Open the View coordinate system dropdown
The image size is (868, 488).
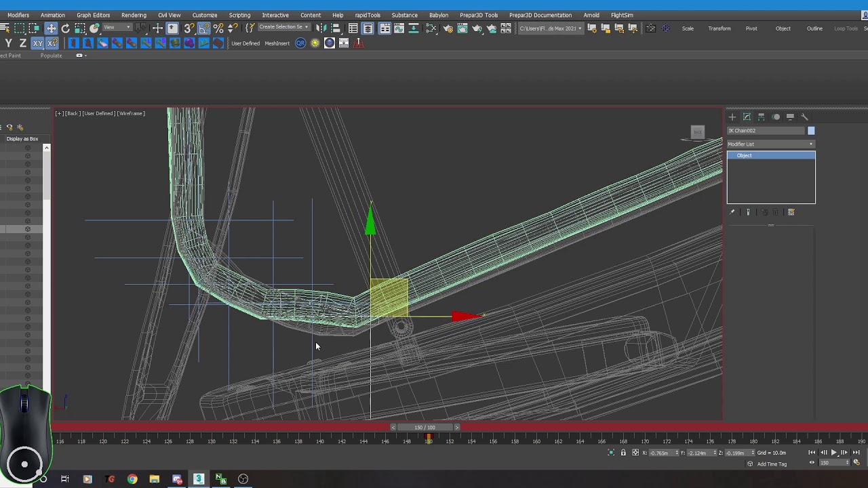tap(117, 28)
